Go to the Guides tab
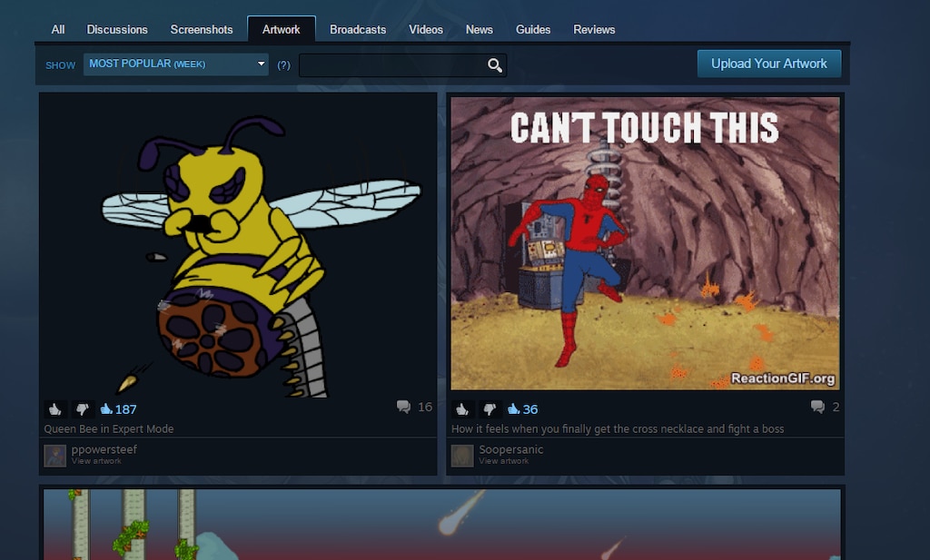The height and width of the screenshot is (560, 930). point(533,30)
